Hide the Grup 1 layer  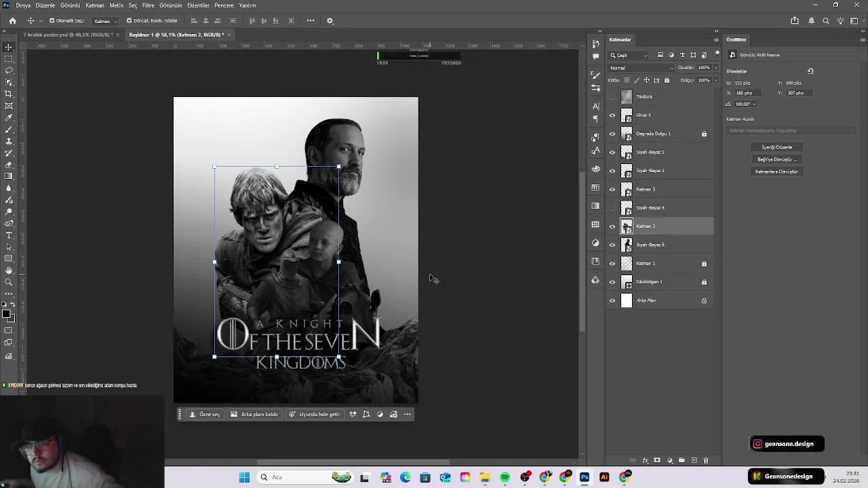(x=612, y=115)
